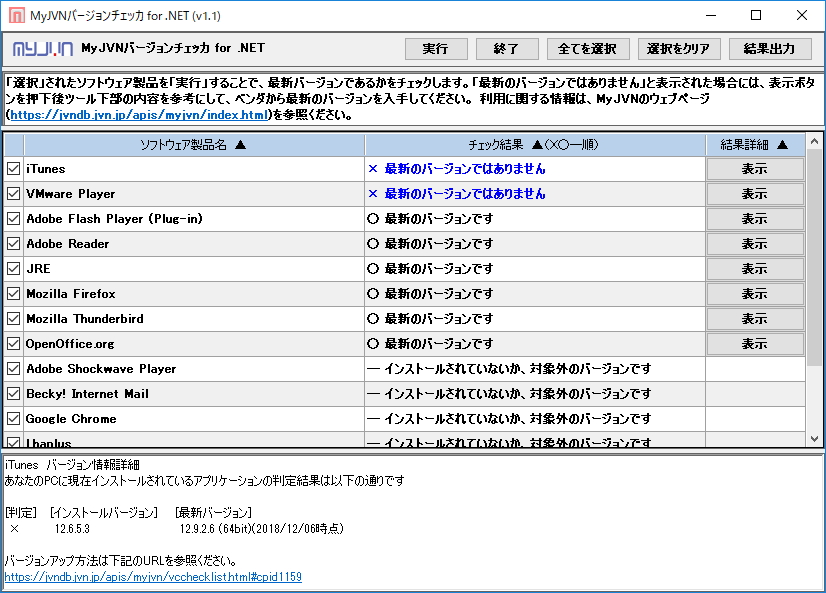Click the 表示 button for the iTunes row
The height and width of the screenshot is (593, 826).
point(754,168)
